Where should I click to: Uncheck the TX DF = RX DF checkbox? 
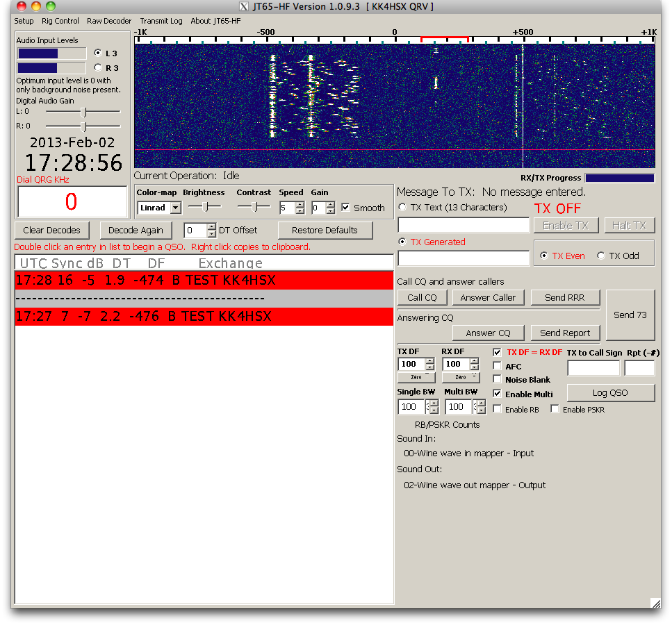click(497, 352)
